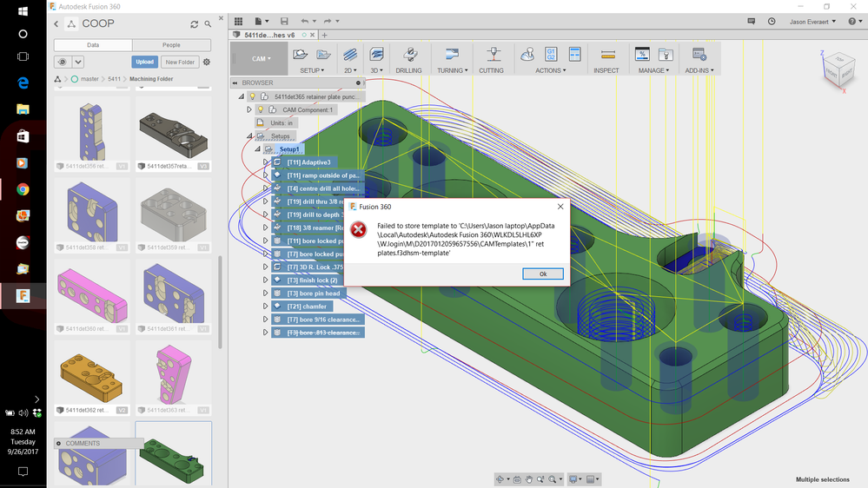The height and width of the screenshot is (488, 868).
Task: Click the Save icon in the quick toolbar
Action: coord(284,21)
